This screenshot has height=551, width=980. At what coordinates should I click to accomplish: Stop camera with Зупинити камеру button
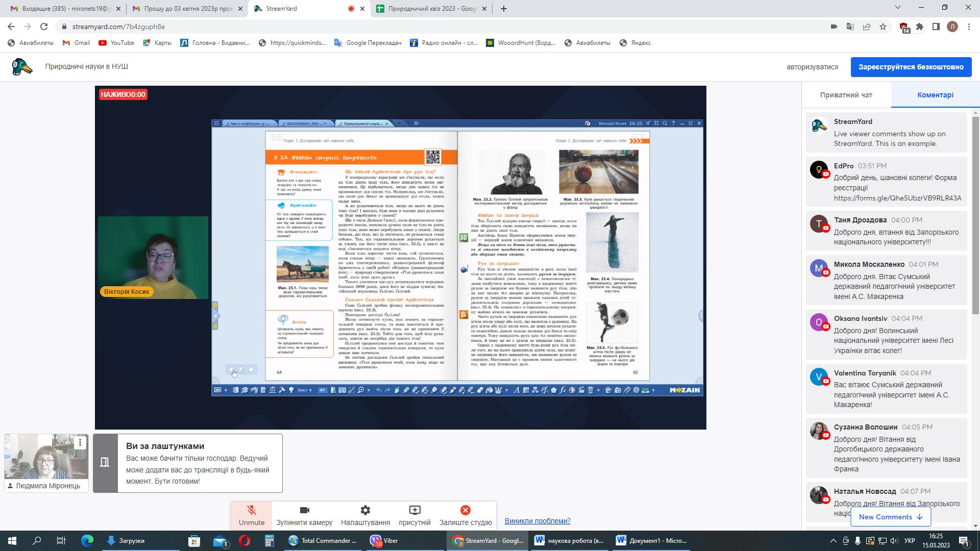pyautogui.click(x=304, y=515)
